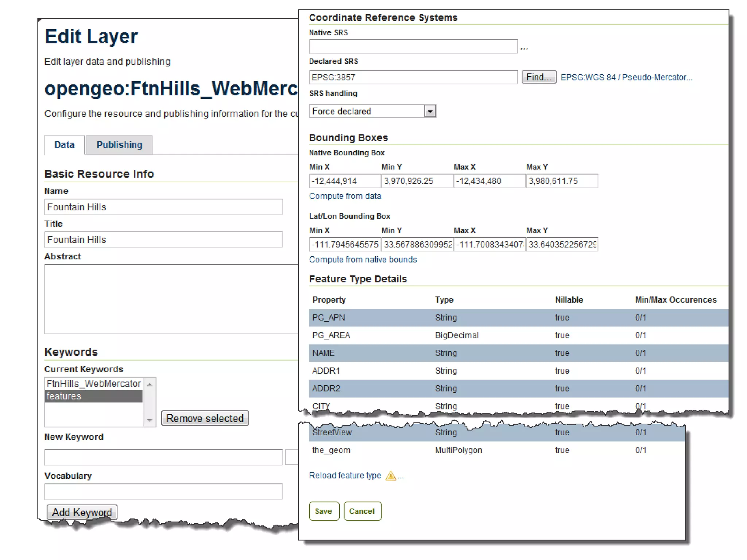Click Compute from data link
This screenshot has width=747, height=560.
345,196
